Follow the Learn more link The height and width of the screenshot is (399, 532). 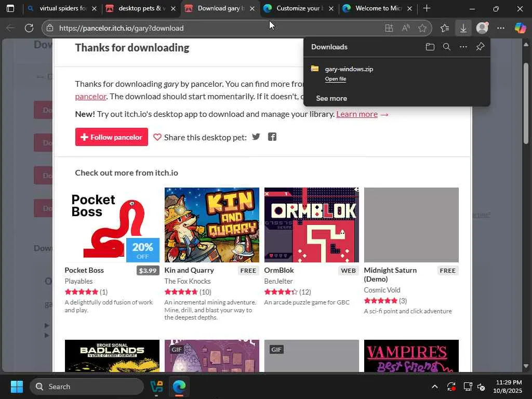click(357, 114)
